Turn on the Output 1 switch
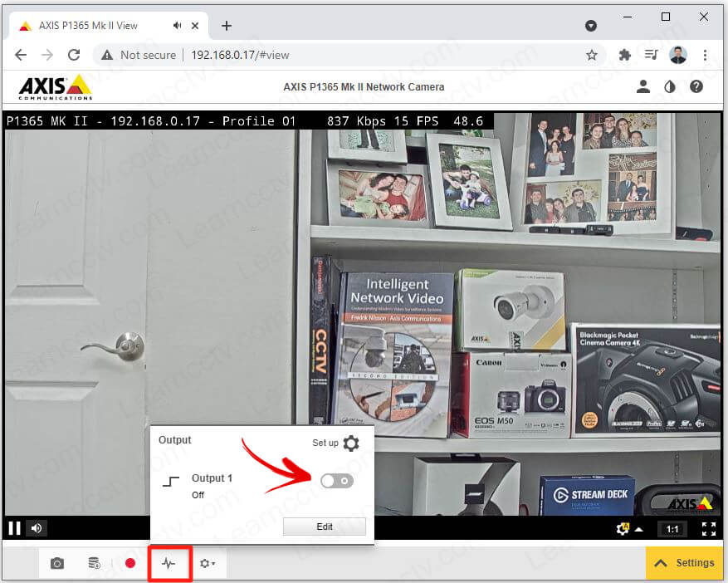 coord(337,481)
